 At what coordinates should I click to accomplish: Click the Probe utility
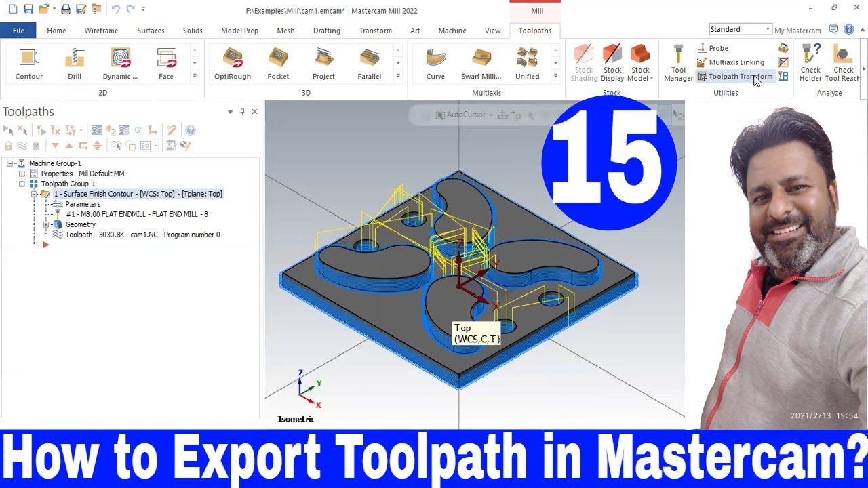tap(713, 48)
